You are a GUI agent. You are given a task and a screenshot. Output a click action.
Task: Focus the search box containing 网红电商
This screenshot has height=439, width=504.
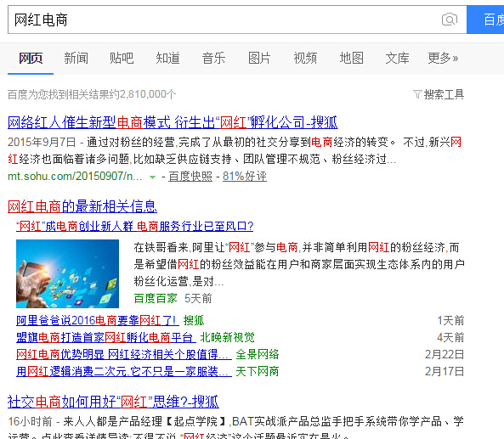tap(237, 20)
